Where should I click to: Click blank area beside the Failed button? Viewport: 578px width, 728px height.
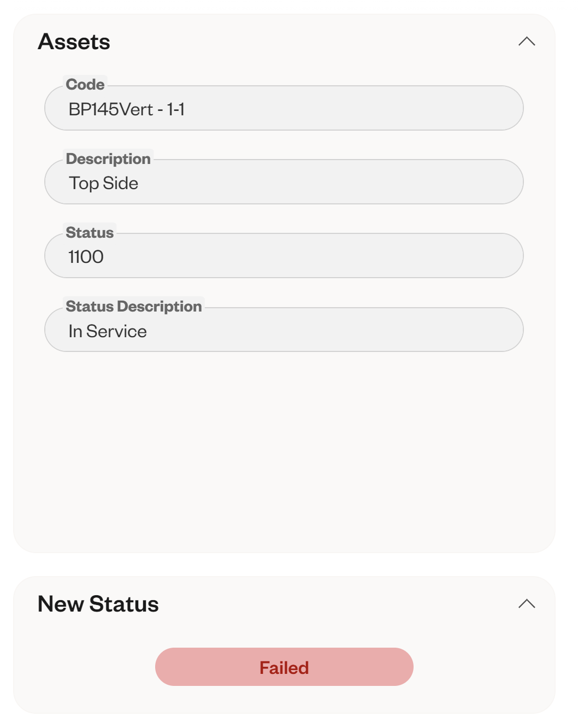481,667
